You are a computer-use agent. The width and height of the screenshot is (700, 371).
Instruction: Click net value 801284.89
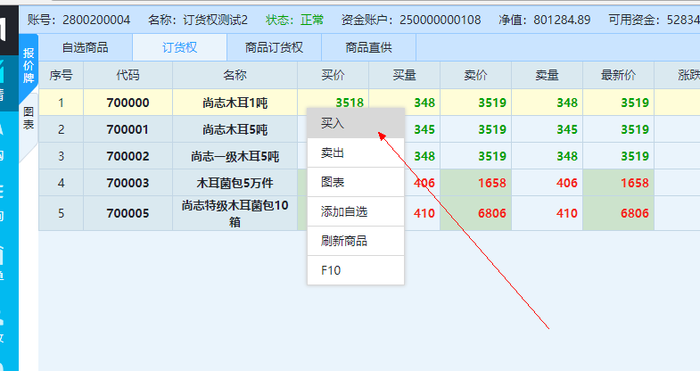[562, 20]
